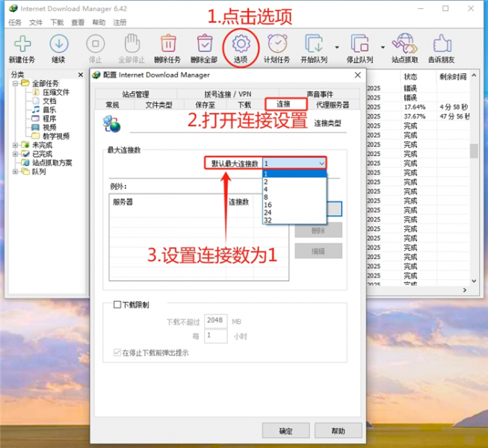The image size is (488, 448).
Task: Switch to 声音事件 tab
Action: [320, 94]
